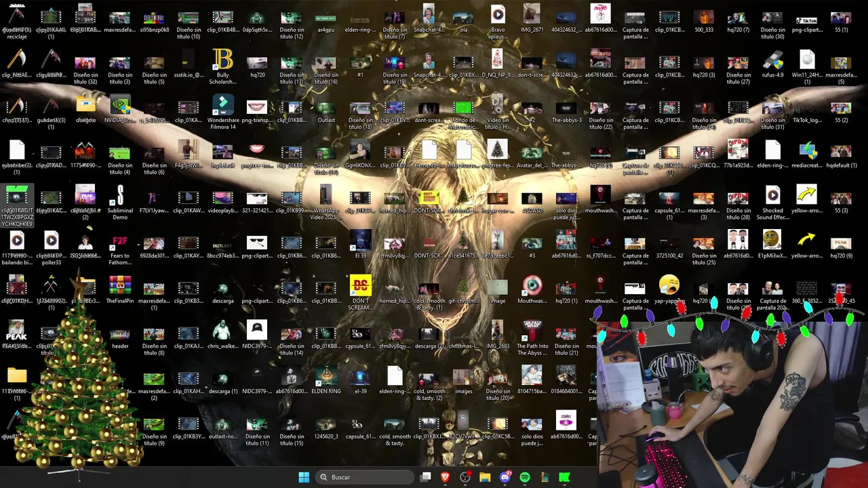This screenshot has width=868, height=488.
Task: Select the yap-yapping emoji image file
Action: (669, 289)
